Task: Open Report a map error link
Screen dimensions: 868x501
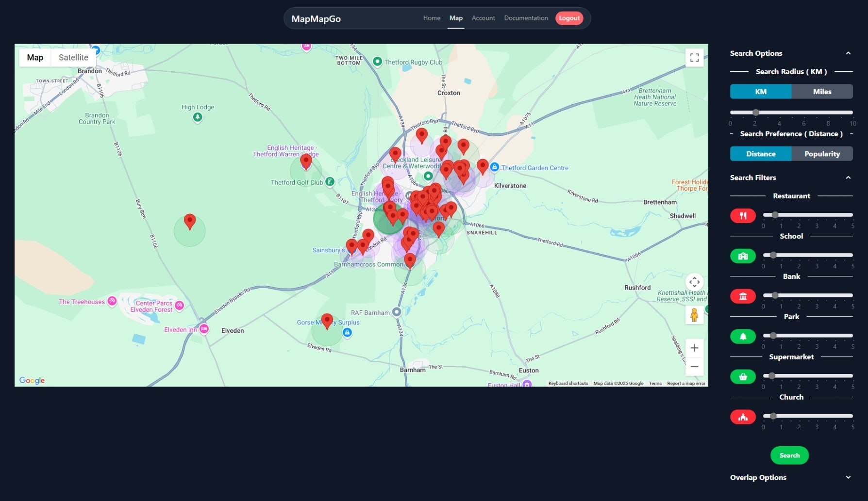Action: (686, 383)
